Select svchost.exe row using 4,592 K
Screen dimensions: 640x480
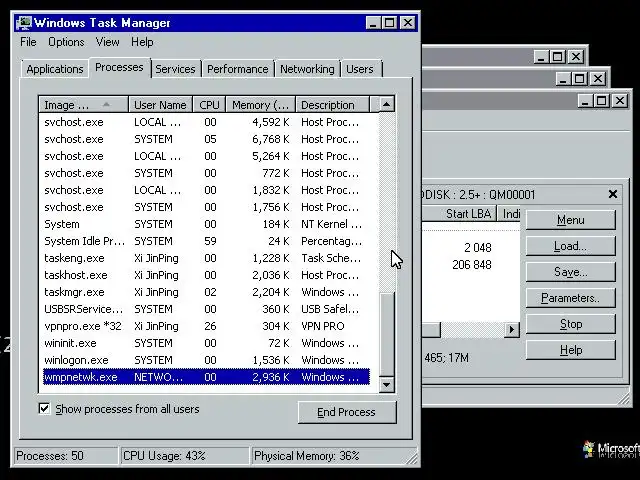(206, 122)
